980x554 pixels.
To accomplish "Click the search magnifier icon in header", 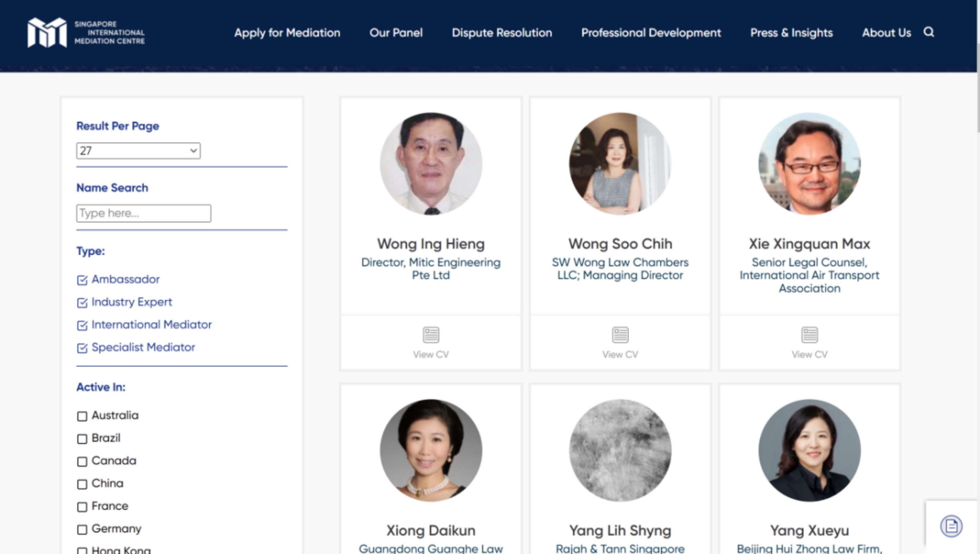I will pyautogui.click(x=928, y=32).
